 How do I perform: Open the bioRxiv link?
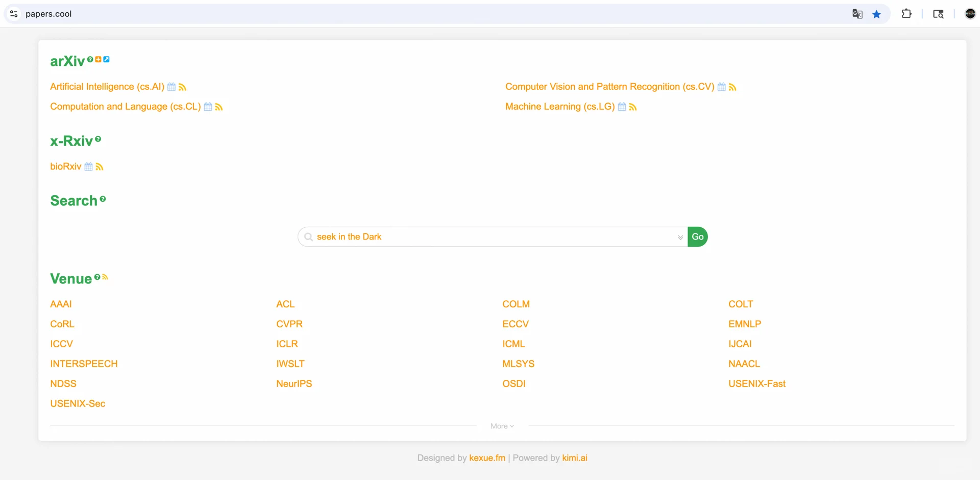[66, 166]
